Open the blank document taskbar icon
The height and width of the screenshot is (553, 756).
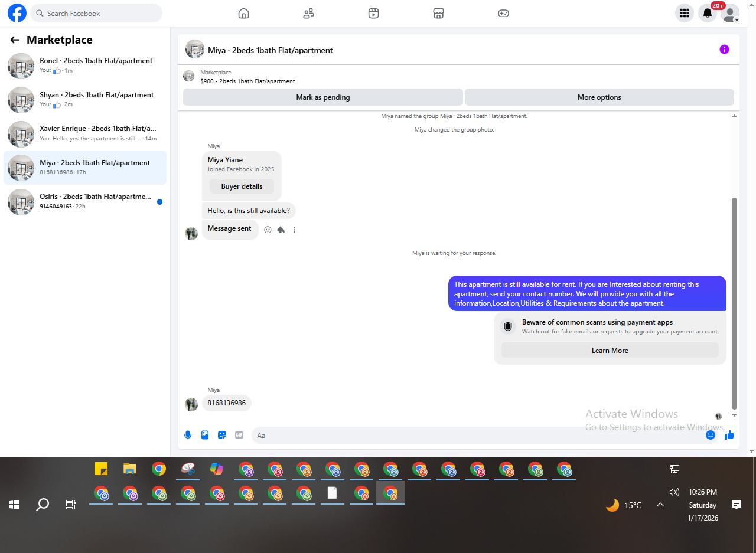(333, 493)
